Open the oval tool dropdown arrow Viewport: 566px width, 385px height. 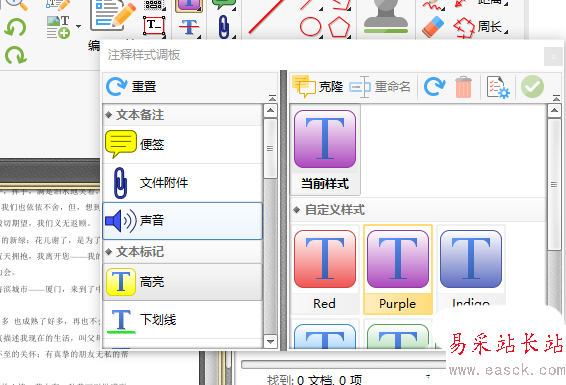click(321, 36)
